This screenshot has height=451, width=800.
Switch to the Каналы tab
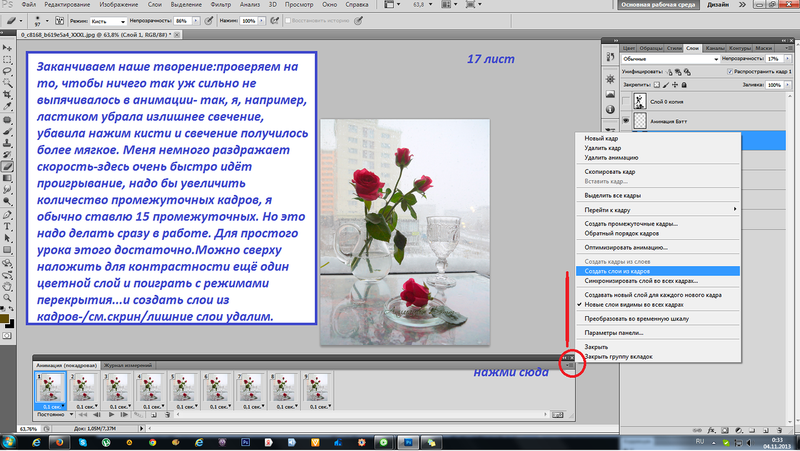[715, 48]
